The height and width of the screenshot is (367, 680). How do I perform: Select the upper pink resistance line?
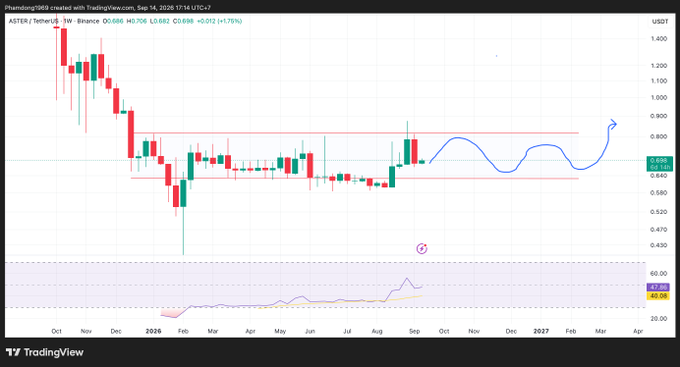[x=356, y=133]
